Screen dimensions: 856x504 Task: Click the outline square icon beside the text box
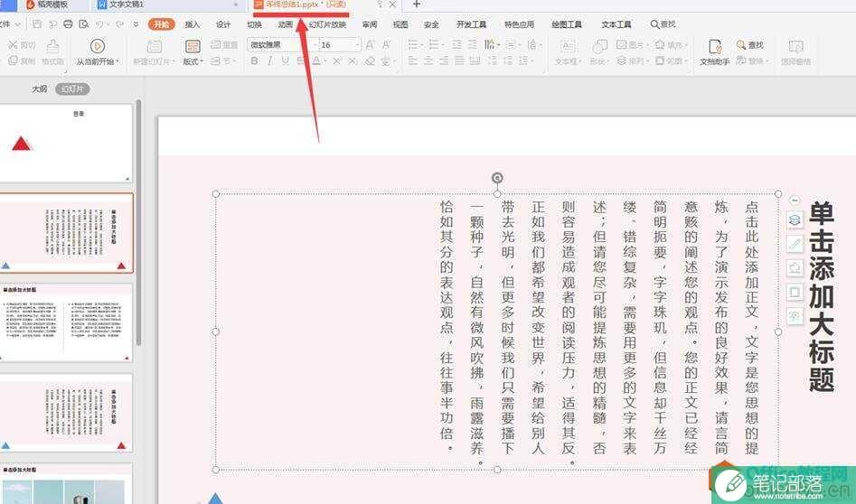pos(795,292)
